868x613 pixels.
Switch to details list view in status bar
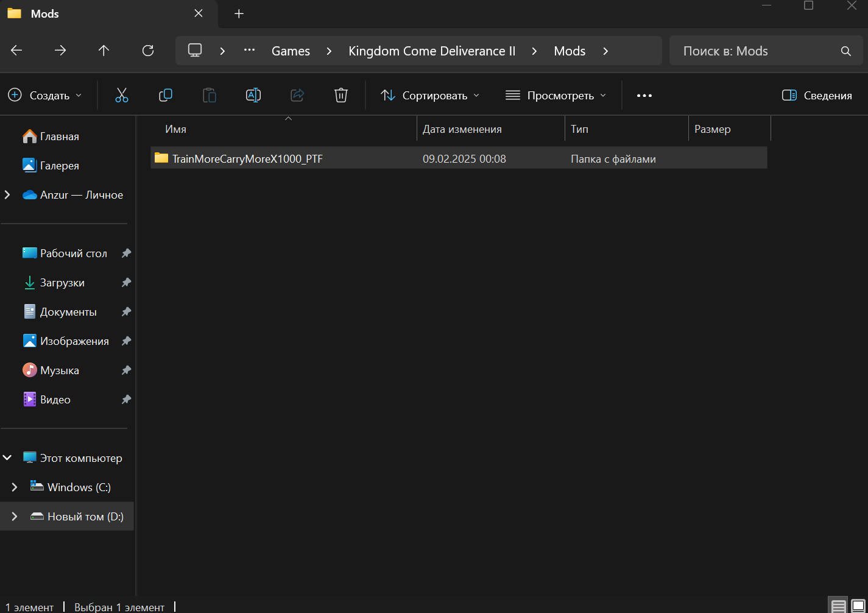(x=839, y=606)
